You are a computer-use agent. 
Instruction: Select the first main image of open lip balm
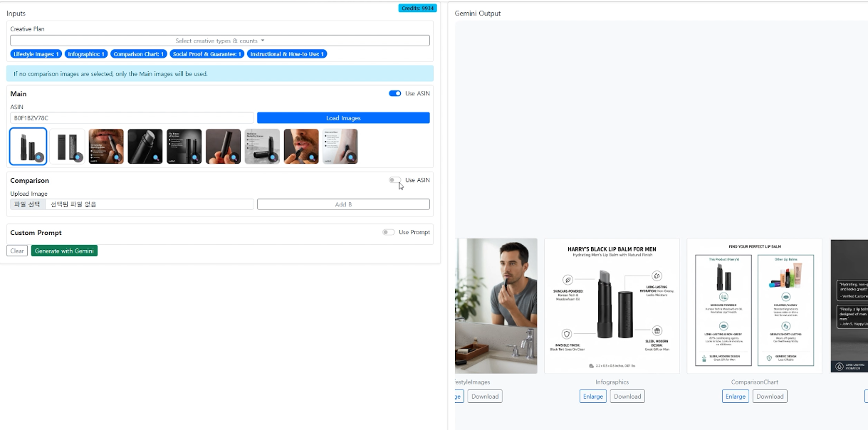tap(28, 146)
